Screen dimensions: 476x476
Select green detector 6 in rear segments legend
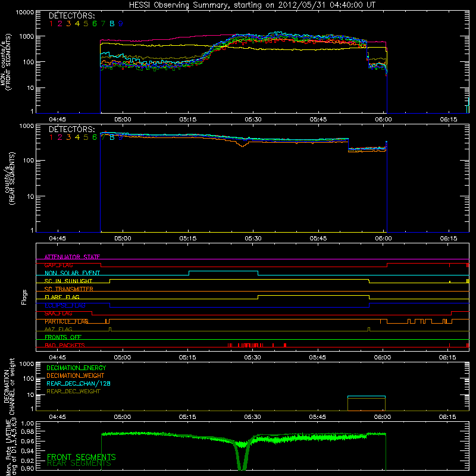coord(95,137)
